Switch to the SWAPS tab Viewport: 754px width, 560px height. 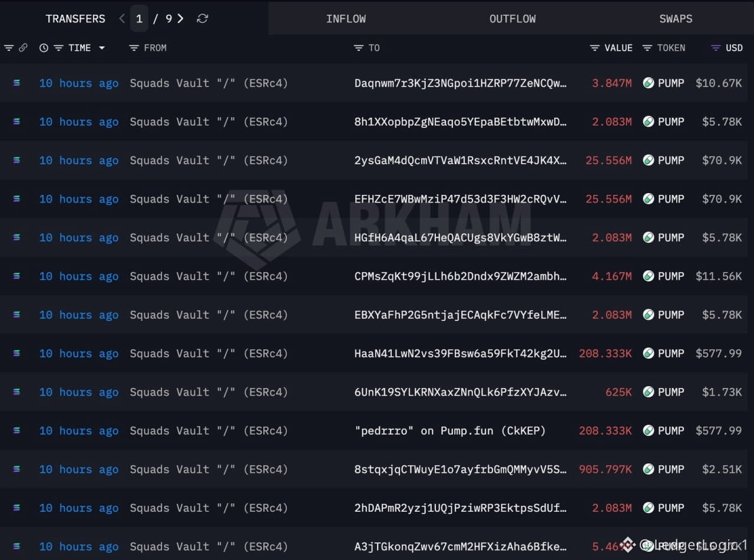coord(676,19)
